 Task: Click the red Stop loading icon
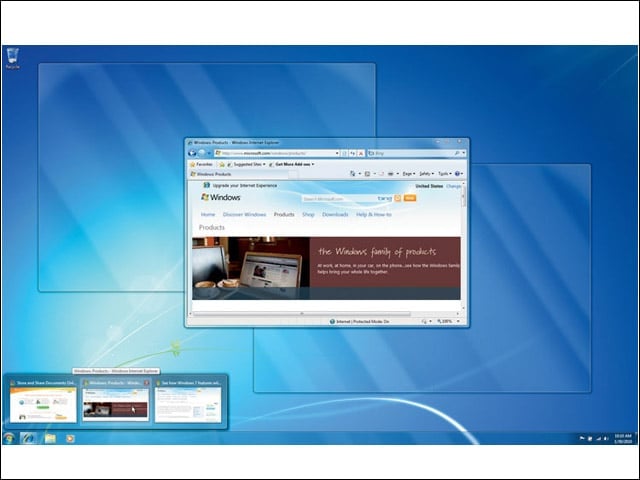click(361, 153)
